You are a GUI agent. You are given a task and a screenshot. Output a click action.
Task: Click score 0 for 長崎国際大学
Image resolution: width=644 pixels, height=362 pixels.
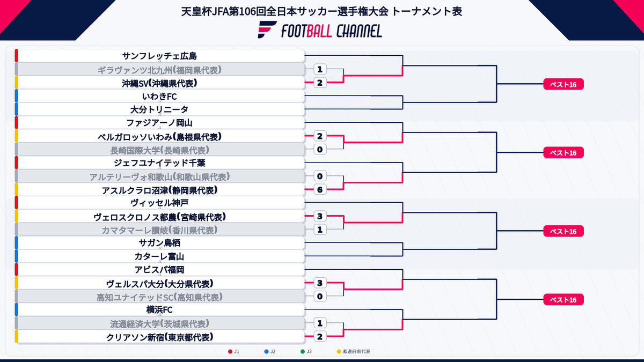(319, 150)
